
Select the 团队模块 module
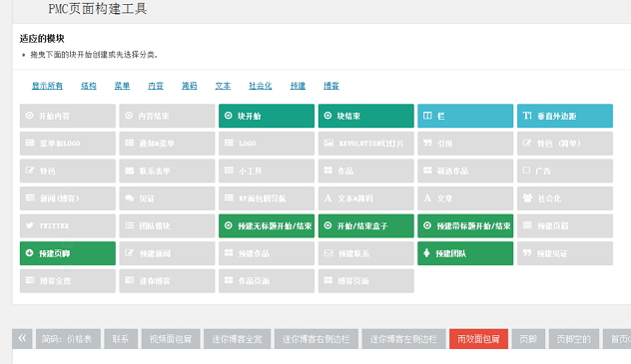(167, 225)
